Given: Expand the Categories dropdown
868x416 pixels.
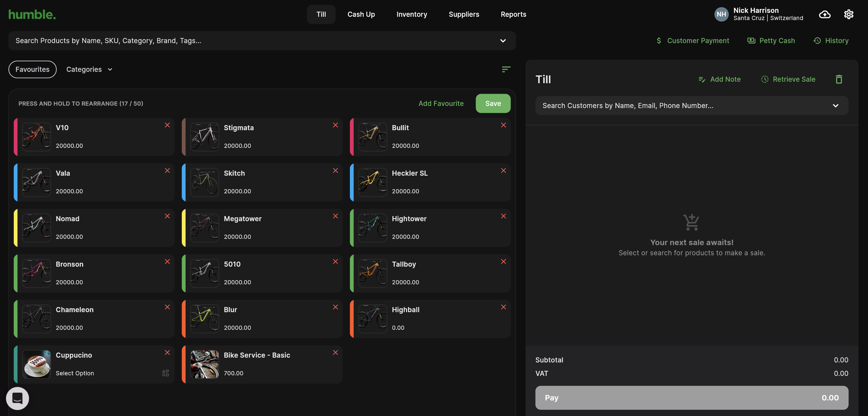Looking at the screenshot, I should click(89, 69).
